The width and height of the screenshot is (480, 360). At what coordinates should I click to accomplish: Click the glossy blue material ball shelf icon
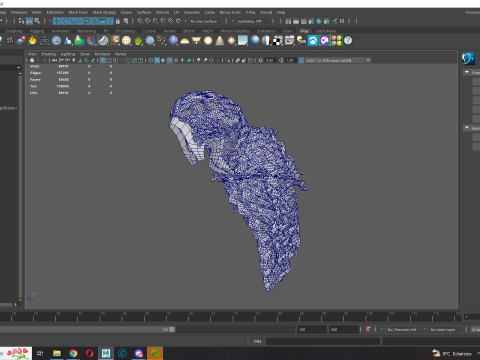click(x=255, y=41)
